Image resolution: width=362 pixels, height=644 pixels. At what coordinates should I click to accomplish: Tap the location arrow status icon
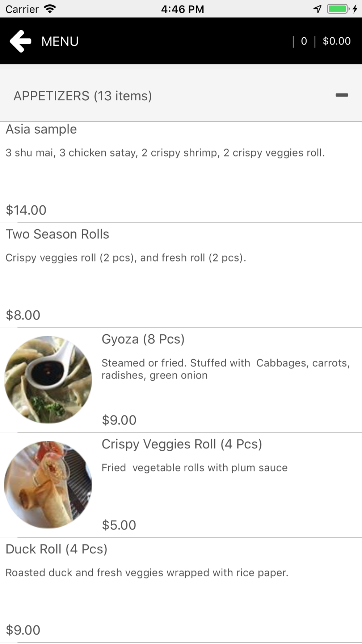317,9
